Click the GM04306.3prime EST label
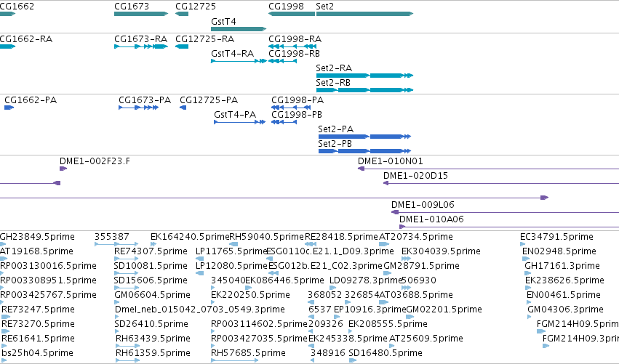 565,310
